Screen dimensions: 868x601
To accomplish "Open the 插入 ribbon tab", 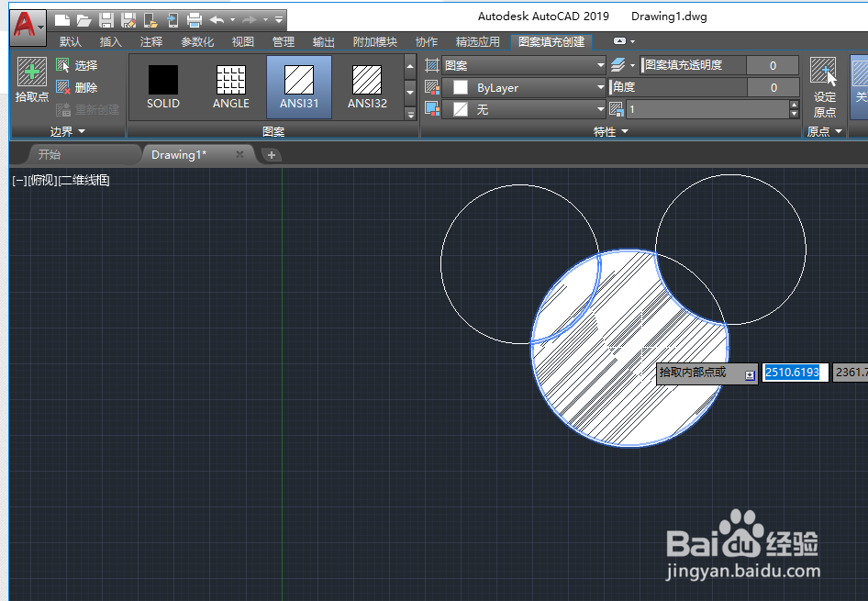I will (110, 42).
